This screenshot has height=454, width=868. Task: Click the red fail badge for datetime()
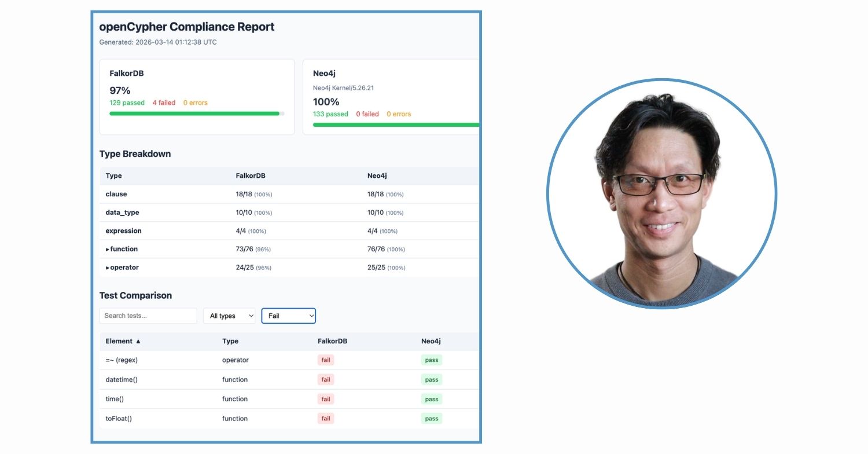click(x=325, y=379)
